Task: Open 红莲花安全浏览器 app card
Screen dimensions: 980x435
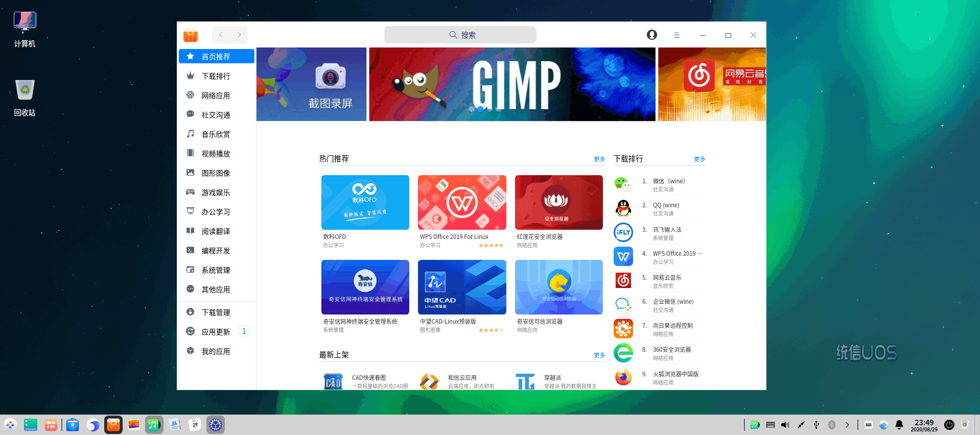Action: click(559, 202)
